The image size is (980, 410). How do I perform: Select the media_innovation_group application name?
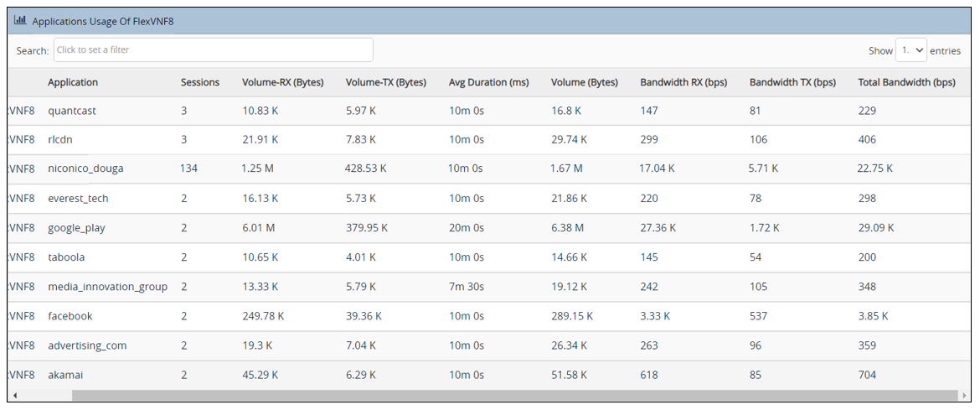click(107, 287)
